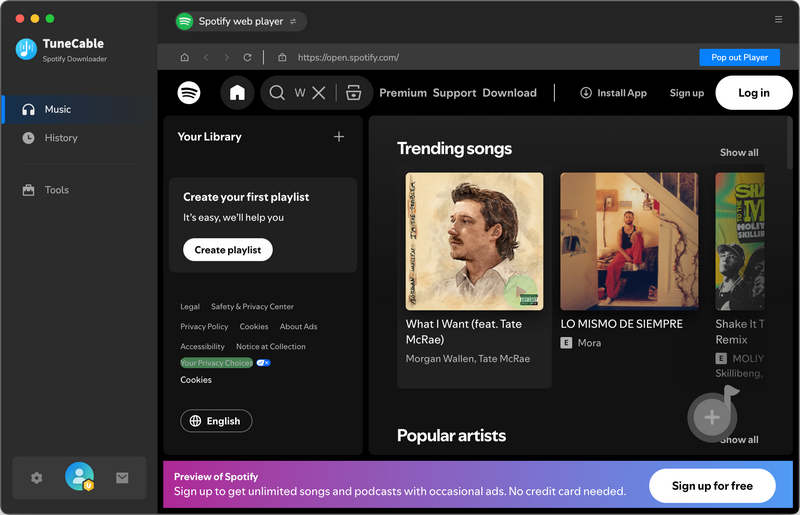800x515 pixels.
Task: Open the About Ads link
Action: pos(298,327)
